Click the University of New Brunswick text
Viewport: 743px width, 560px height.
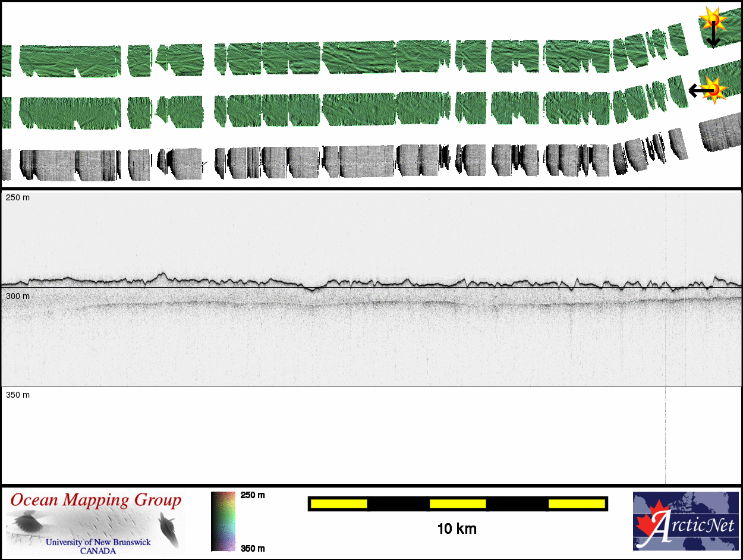(98, 542)
